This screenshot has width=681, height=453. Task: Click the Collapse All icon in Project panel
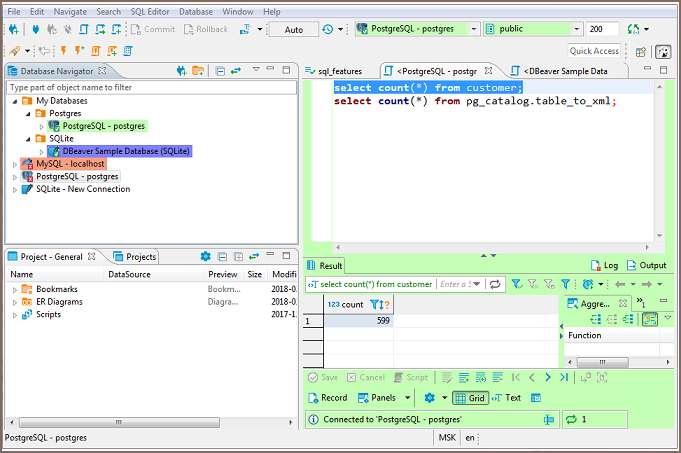(x=222, y=257)
